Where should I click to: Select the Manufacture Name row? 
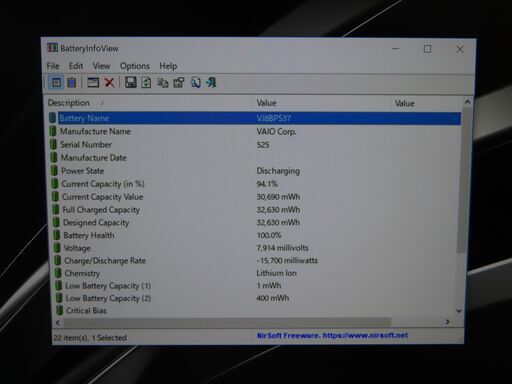coord(255,131)
